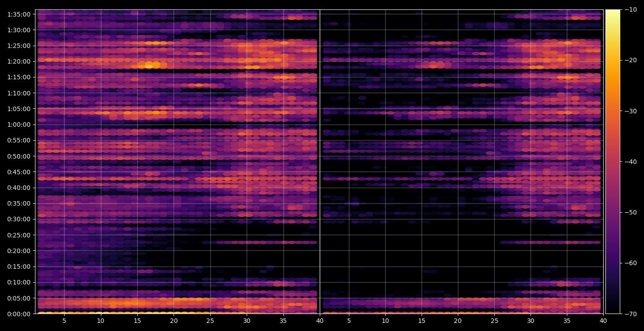Select the 1:20:00 time axis label
The image size is (644, 331).
tap(18, 61)
